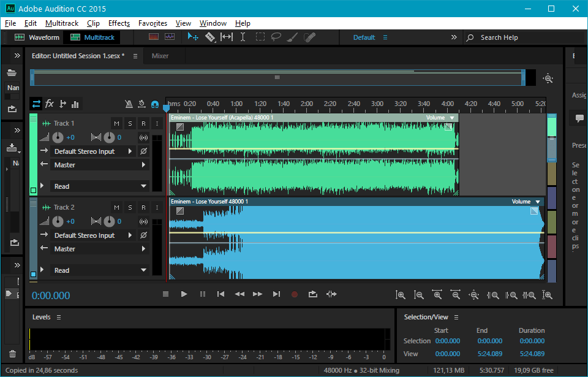The width and height of the screenshot is (588, 377).
Task: Select the Razor tool in toolbar
Action: tap(210, 37)
